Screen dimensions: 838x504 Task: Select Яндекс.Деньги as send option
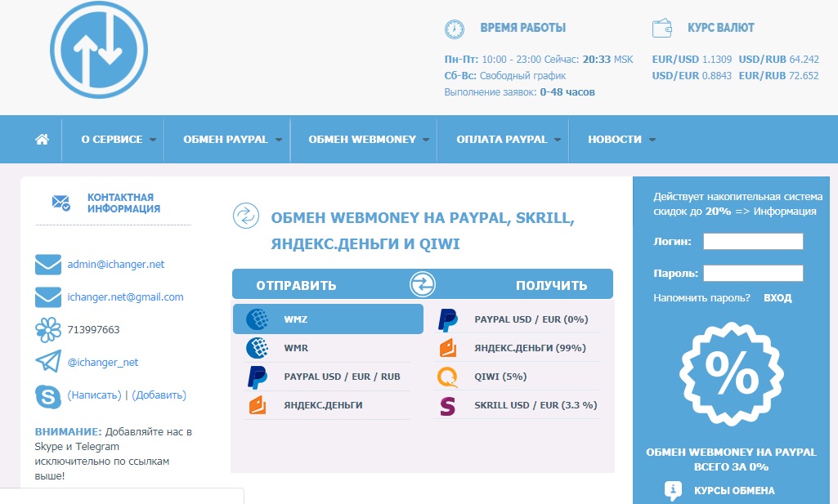(x=327, y=405)
